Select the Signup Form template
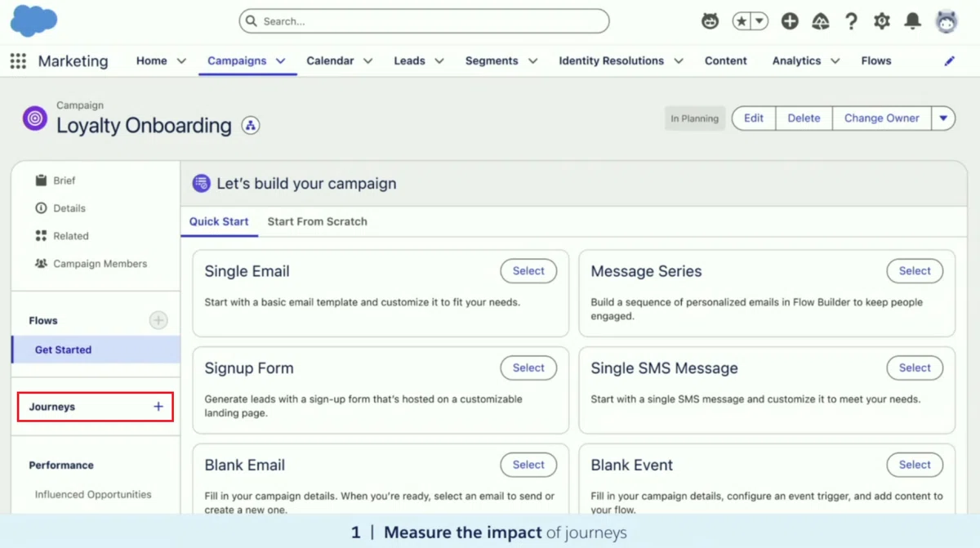 pyautogui.click(x=528, y=368)
